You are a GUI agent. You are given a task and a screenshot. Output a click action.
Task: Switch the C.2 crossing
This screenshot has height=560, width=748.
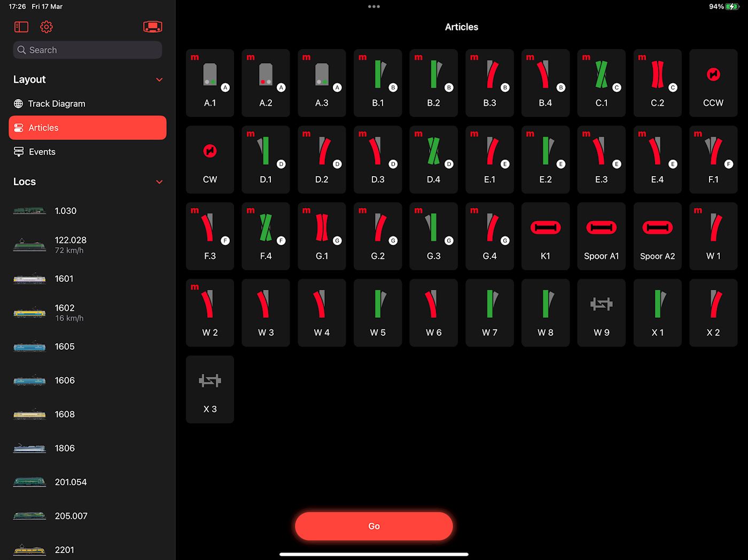coord(658,83)
